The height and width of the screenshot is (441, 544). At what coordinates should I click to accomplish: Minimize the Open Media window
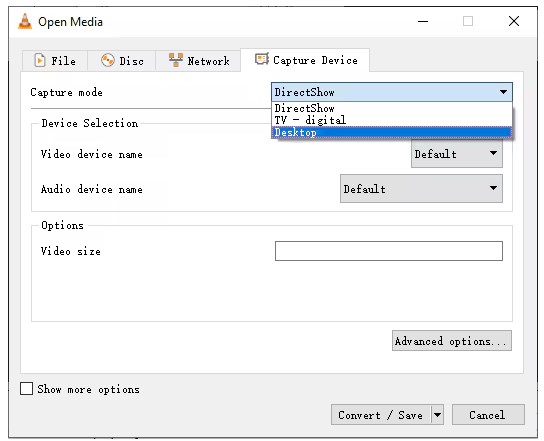click(x=423, y=22)
